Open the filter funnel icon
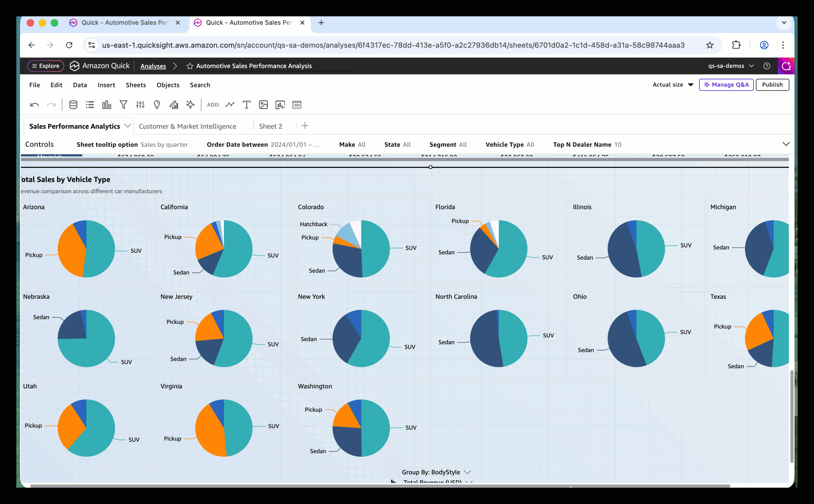This screenshot has width=814, height=504. (x=123, y=105)
